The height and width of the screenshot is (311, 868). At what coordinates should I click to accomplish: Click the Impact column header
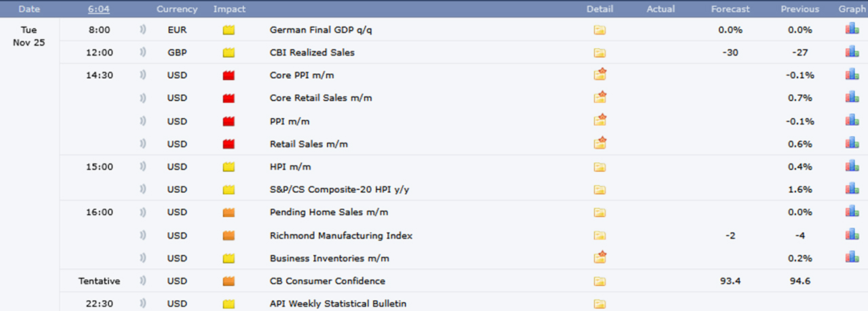pos(229,9)
